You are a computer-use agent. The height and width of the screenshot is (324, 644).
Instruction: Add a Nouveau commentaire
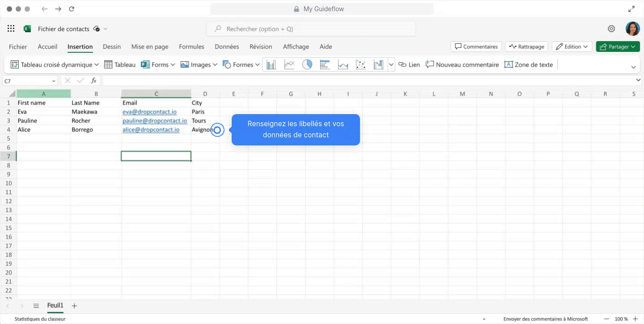[x=462, y=64]
